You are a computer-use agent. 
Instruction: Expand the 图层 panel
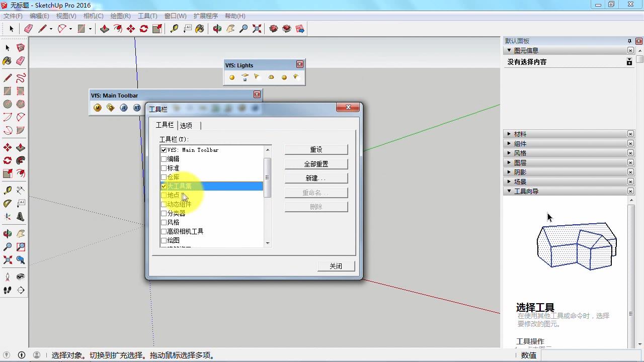click(509, 162)
